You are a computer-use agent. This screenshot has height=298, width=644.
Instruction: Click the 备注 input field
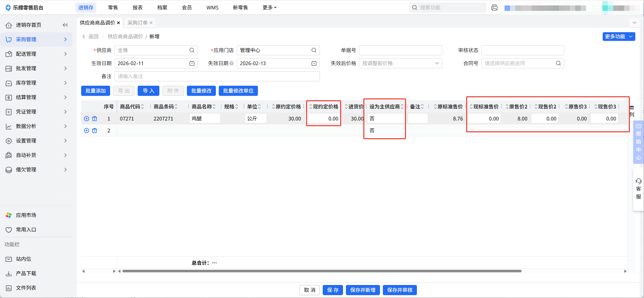tap(217, 76)
